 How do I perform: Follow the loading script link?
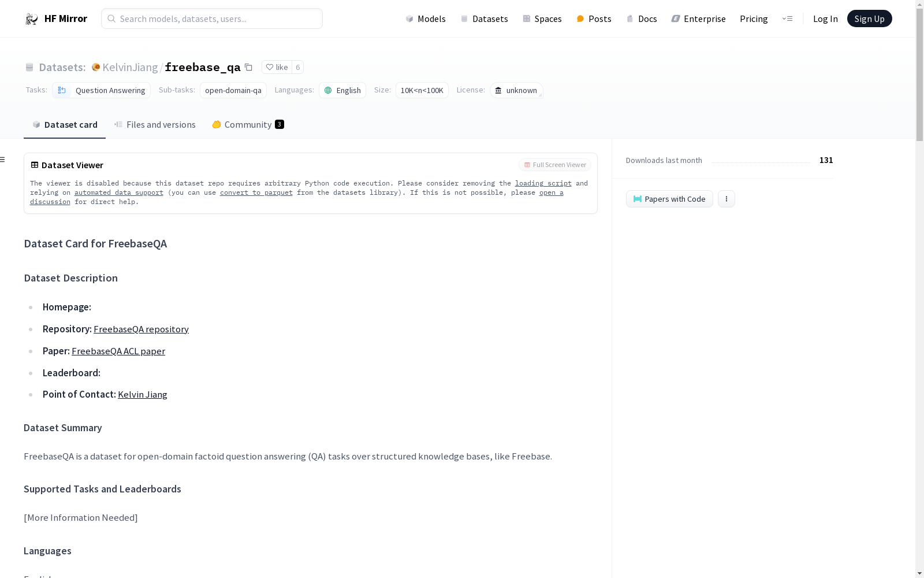pos(543,183)
